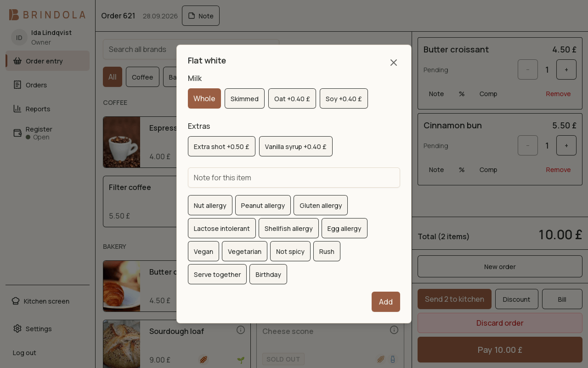Click Pay 10.00 £
The image size is (588, 368).
coord(500,350)
